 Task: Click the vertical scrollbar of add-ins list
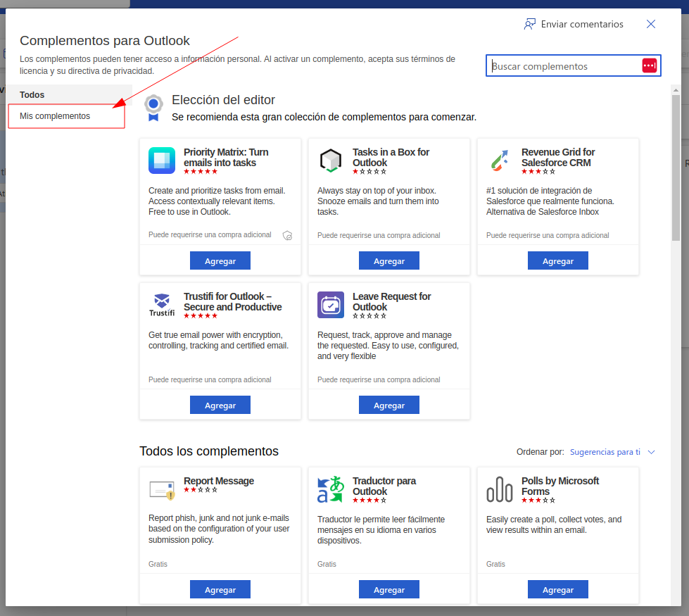click(676, 169)
